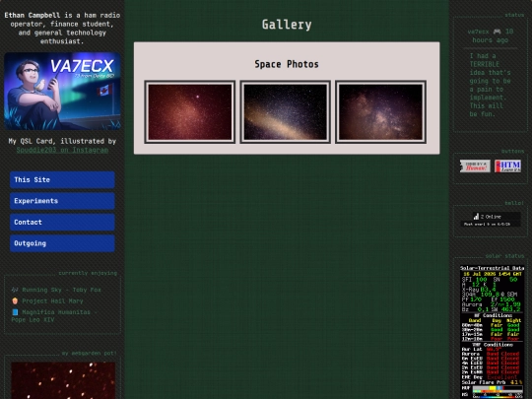Viewport: 532px width, 399px height.
Task: Click the status message about a TERRIBLE idea
Action: click(x=490, y=85)
